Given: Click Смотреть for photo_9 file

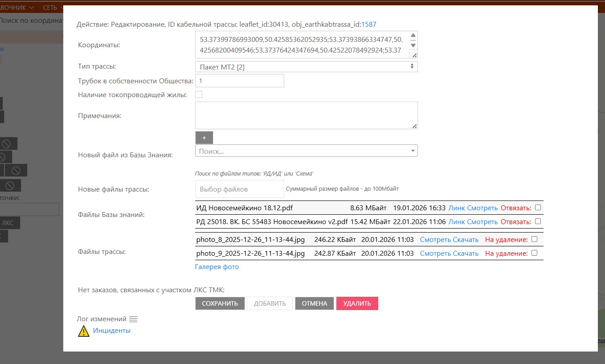Looking at the screenshot, I should point(435,254).
